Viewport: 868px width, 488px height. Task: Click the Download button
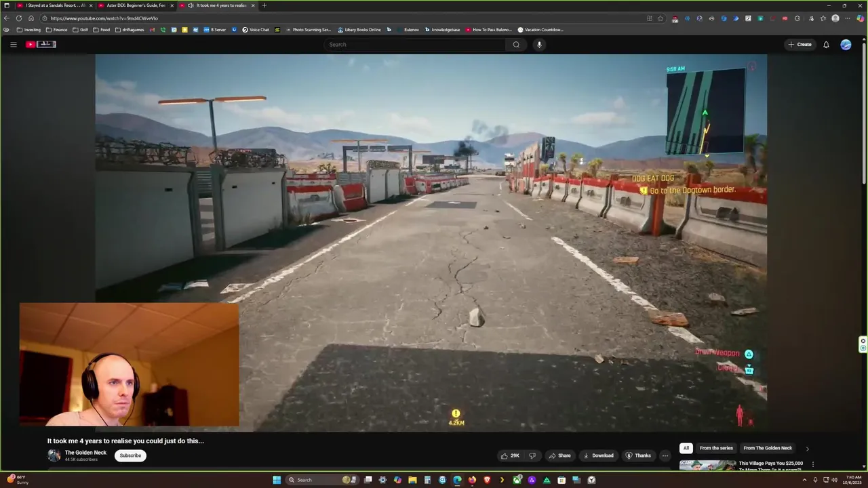click(598, 455)
